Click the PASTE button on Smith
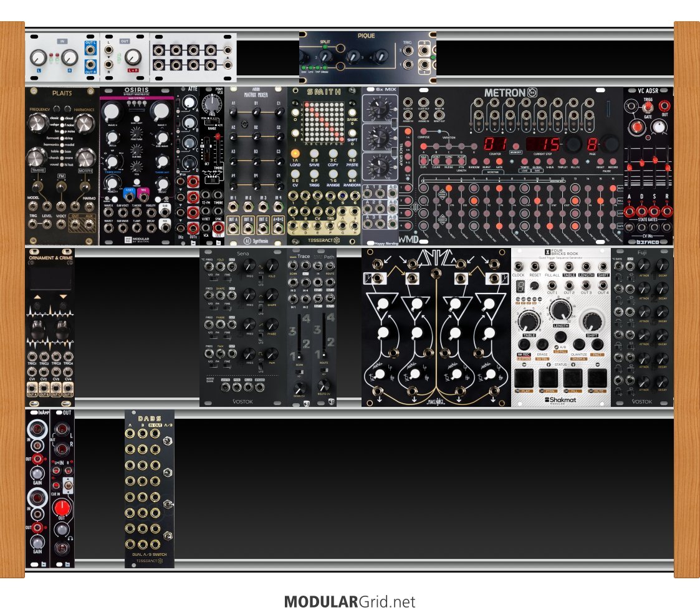700x615 pixels. [352, 154]
